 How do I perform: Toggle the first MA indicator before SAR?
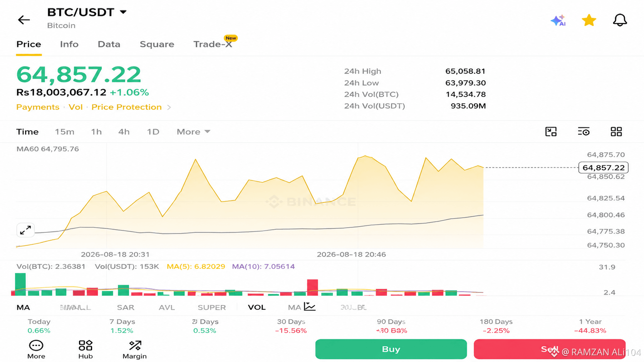[x=23, y=307]
